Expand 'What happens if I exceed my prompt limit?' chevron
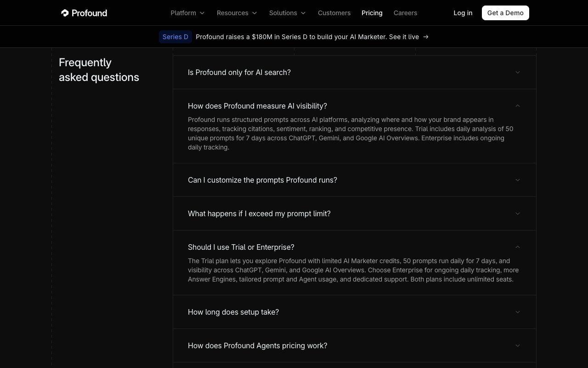 pyautogui.click(x=518, y=213)
